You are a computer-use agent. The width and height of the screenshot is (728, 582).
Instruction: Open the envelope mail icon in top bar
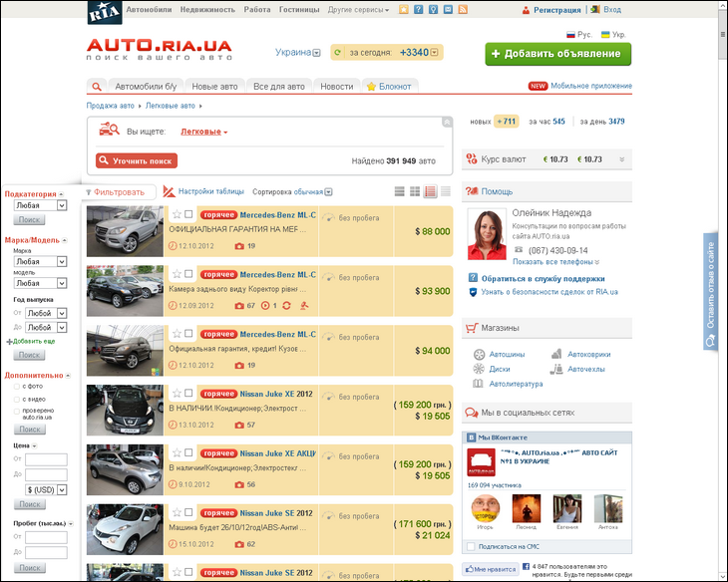(x=448, y=9)
